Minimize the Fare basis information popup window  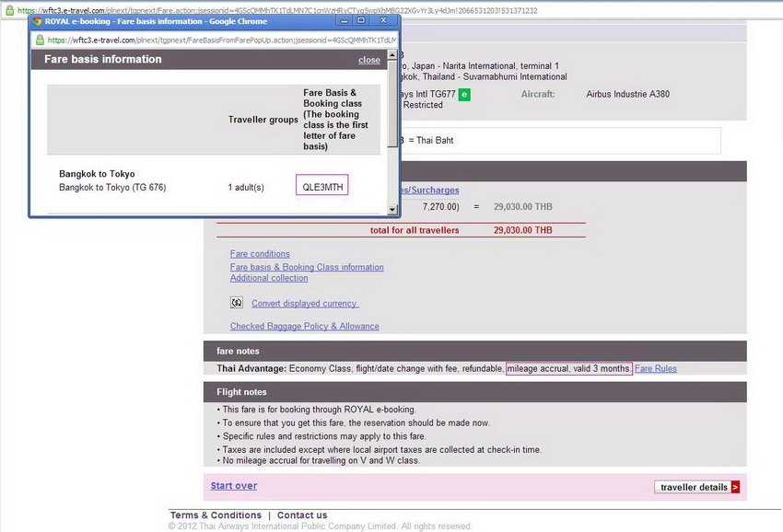click(x=344, y=20)
